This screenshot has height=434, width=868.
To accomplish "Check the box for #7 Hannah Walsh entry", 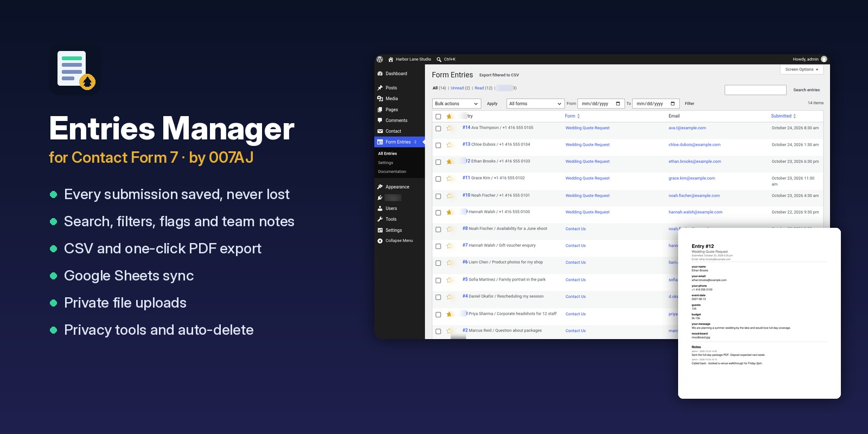I will (x=438, y=246).
